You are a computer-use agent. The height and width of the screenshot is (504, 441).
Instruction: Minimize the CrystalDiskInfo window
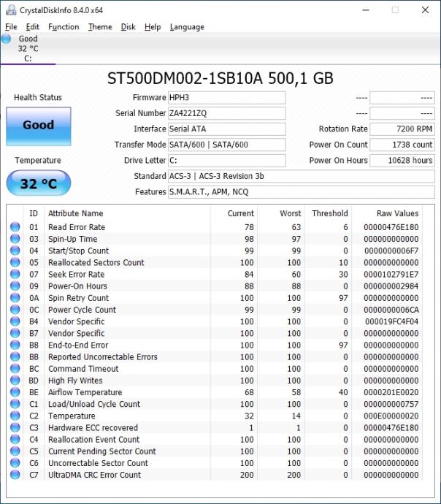coord(366,10)
